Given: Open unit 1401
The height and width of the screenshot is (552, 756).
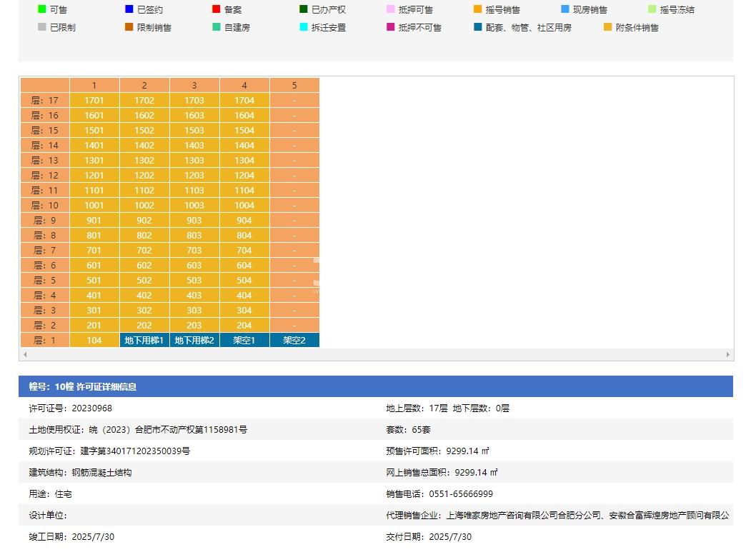Looking at the screenshot, I should (x=94, y=145).
